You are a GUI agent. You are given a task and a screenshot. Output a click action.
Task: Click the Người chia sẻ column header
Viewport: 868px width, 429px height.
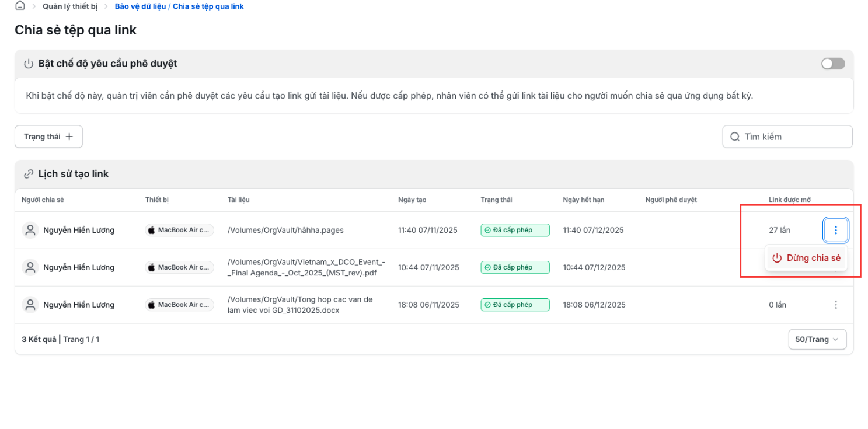(43, 200)
